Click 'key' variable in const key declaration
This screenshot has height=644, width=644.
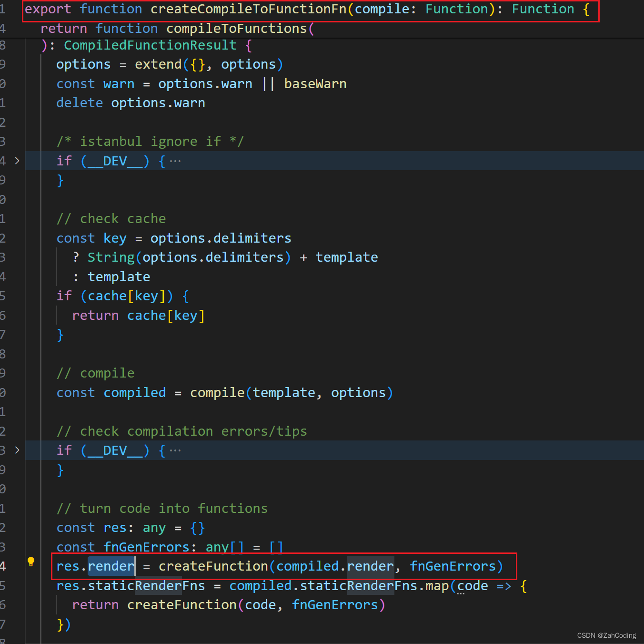click(115, 238)
